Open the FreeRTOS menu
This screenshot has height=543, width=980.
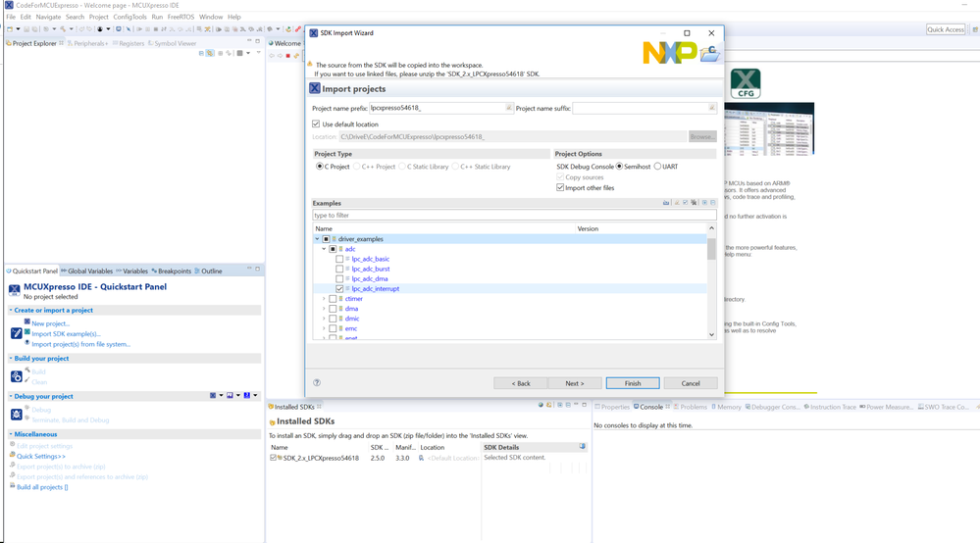pos(181,17)
